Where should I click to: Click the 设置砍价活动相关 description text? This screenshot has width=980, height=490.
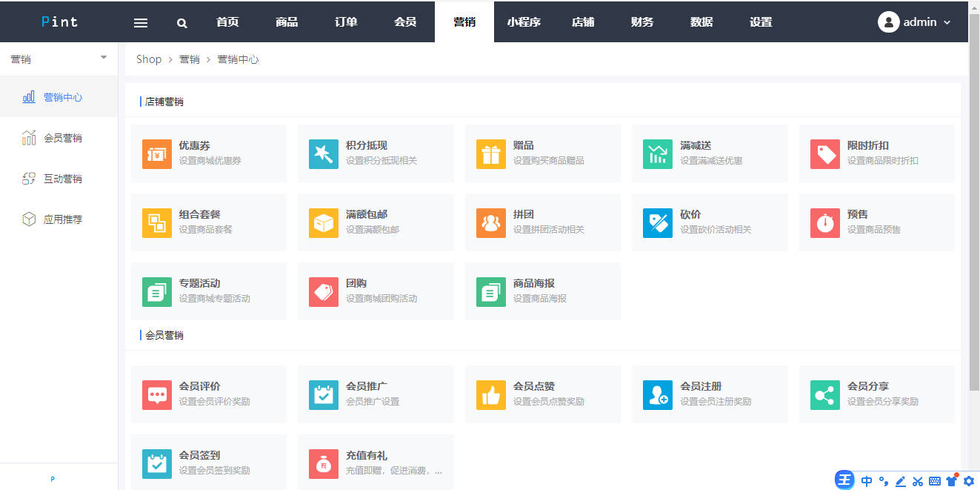pos(716,230)
